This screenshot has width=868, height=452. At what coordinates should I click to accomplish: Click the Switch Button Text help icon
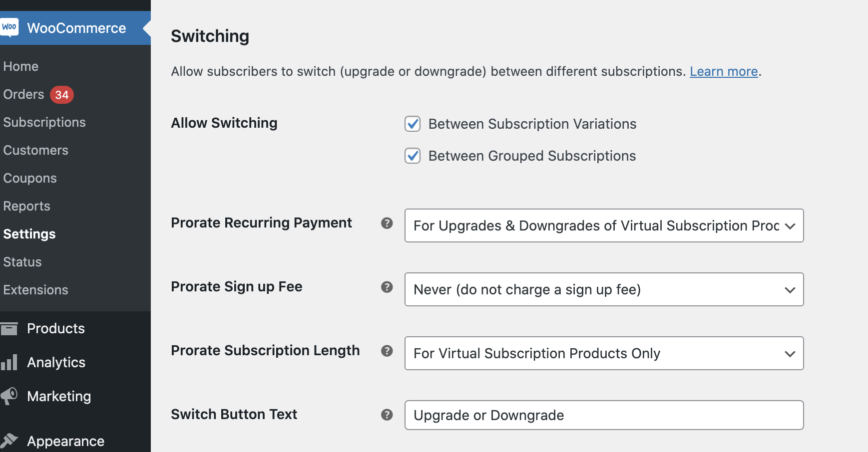tap(387, 415)
